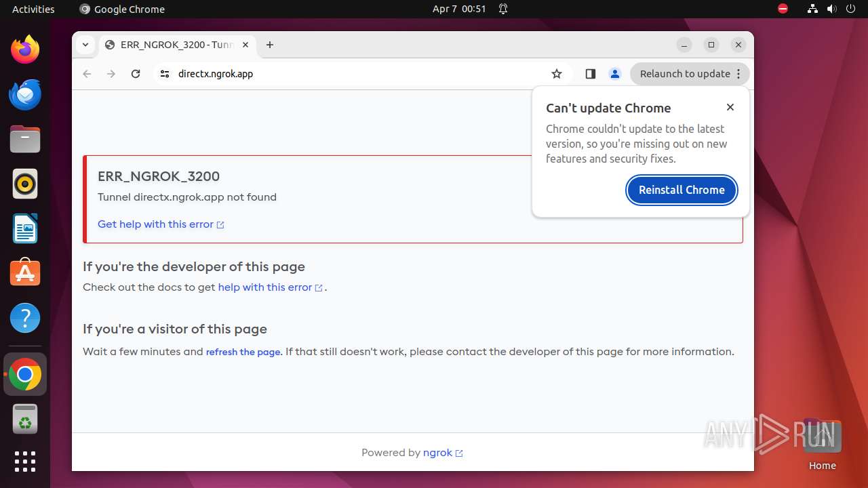Click the Can't update Chrome title text
The height and width of the screenshot is (488, 868).
pyautogui.click(x=608, y=108)
